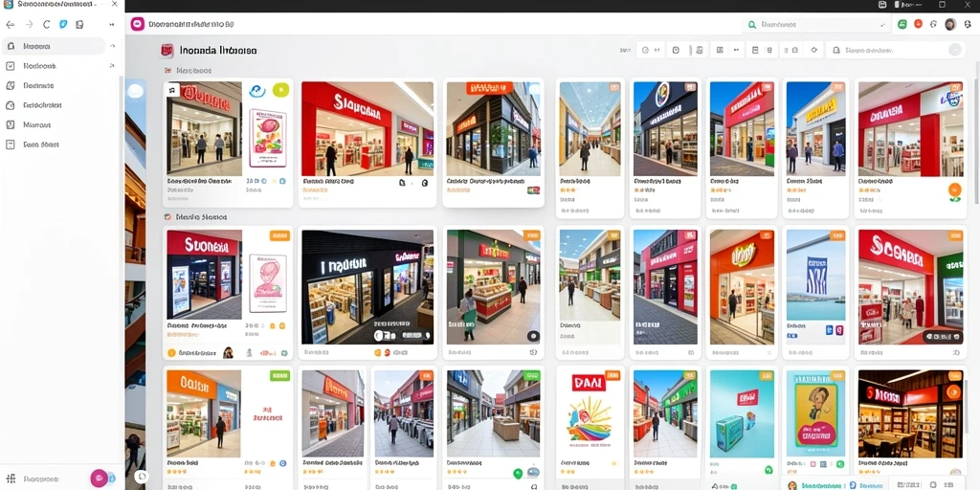The image size is (980, 490).
Task: Open the two-dots option next to grid icon
Action: [x=736, y=50]
